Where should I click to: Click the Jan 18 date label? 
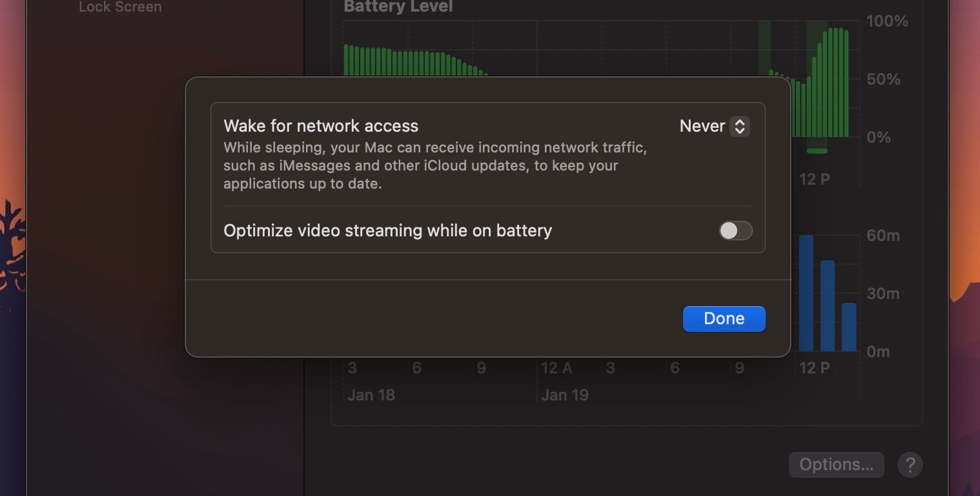pos(371,395)
